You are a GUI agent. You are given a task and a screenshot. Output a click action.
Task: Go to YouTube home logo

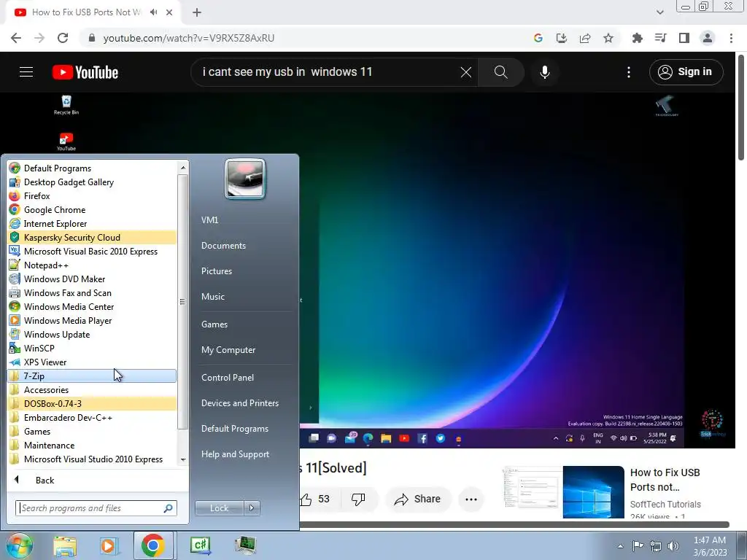(85, 72)
